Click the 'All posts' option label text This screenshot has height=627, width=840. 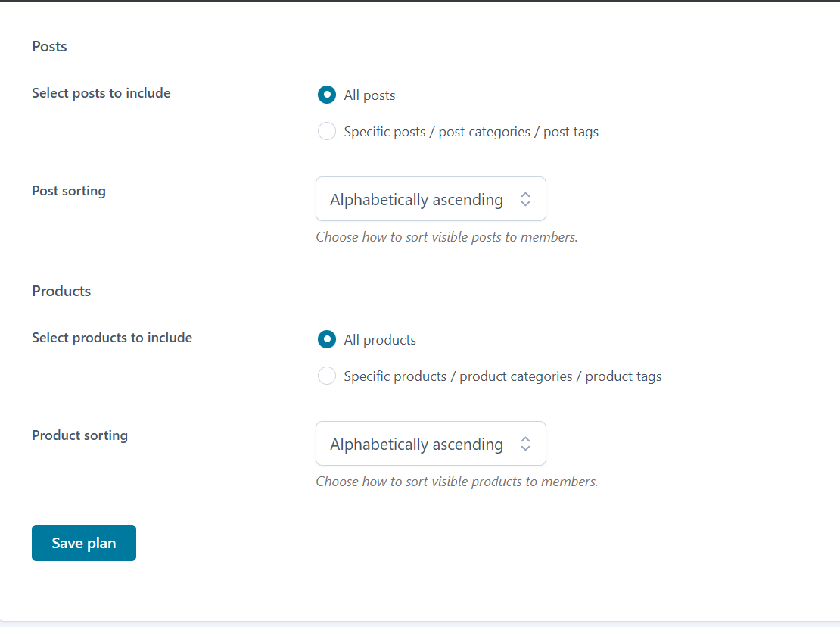369,95
